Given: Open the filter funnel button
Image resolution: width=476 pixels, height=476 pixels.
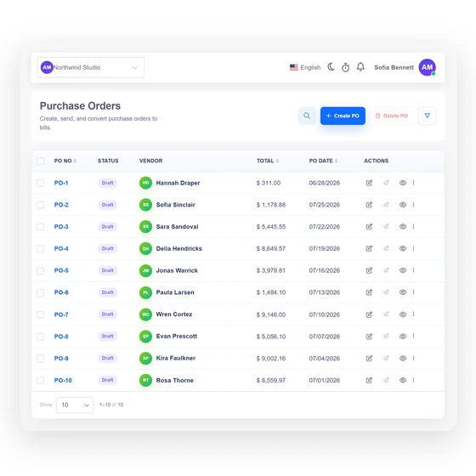Looking at the screenshot, I should pyautogui.click(x=427, y=116).
